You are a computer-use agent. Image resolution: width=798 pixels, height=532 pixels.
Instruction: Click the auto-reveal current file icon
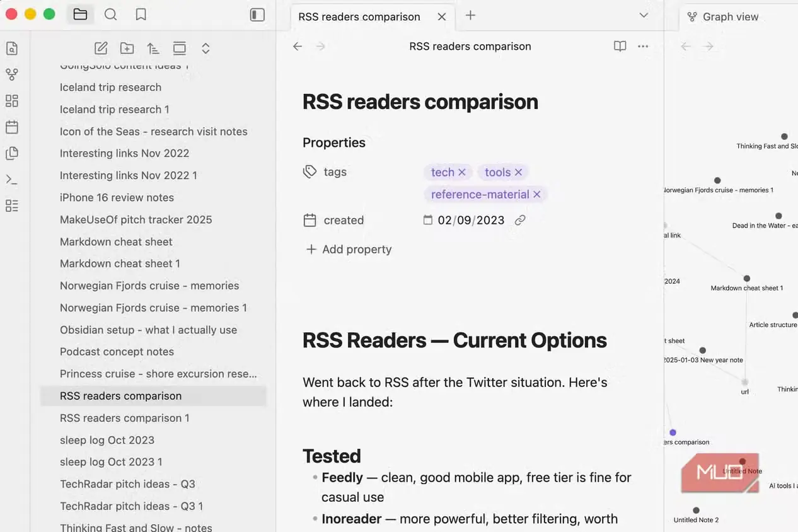click(180, 48)
